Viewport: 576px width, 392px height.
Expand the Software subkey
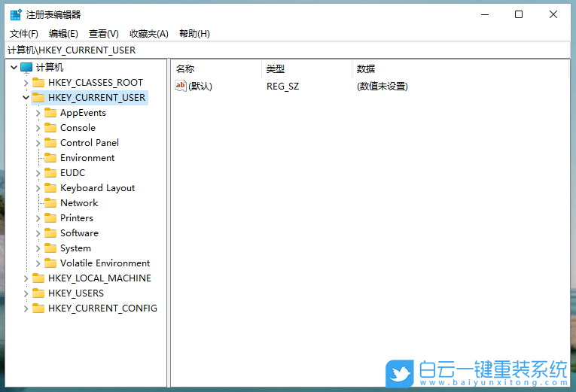tap(38, 233)
